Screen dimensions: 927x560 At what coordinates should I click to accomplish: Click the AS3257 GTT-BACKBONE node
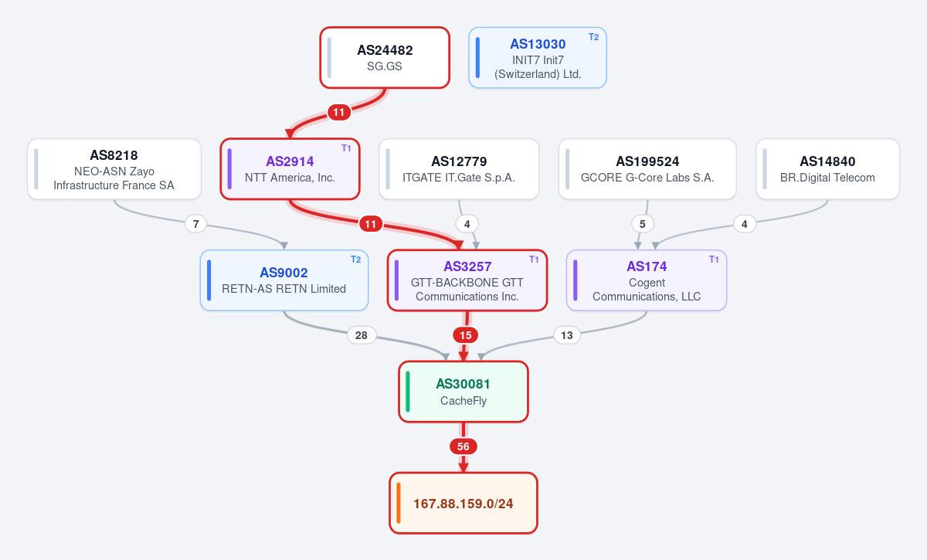[x=467, y=280]
